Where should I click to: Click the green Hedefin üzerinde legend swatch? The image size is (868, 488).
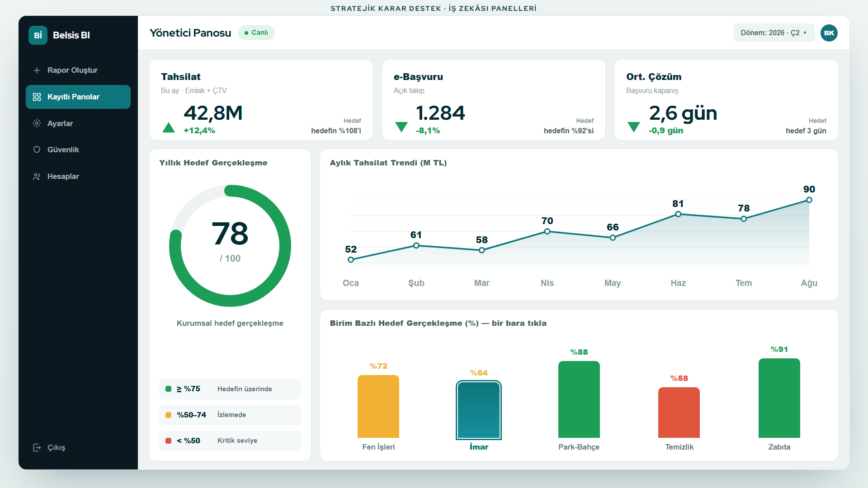pyautogui.click(x=168, y=389)
